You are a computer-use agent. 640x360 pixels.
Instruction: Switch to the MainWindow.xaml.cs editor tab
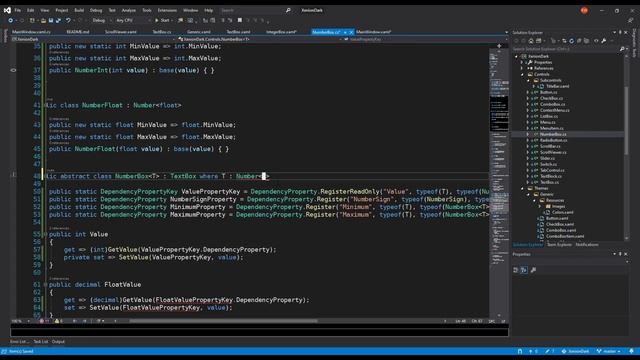pyautogui.click(x=31, y=32)
